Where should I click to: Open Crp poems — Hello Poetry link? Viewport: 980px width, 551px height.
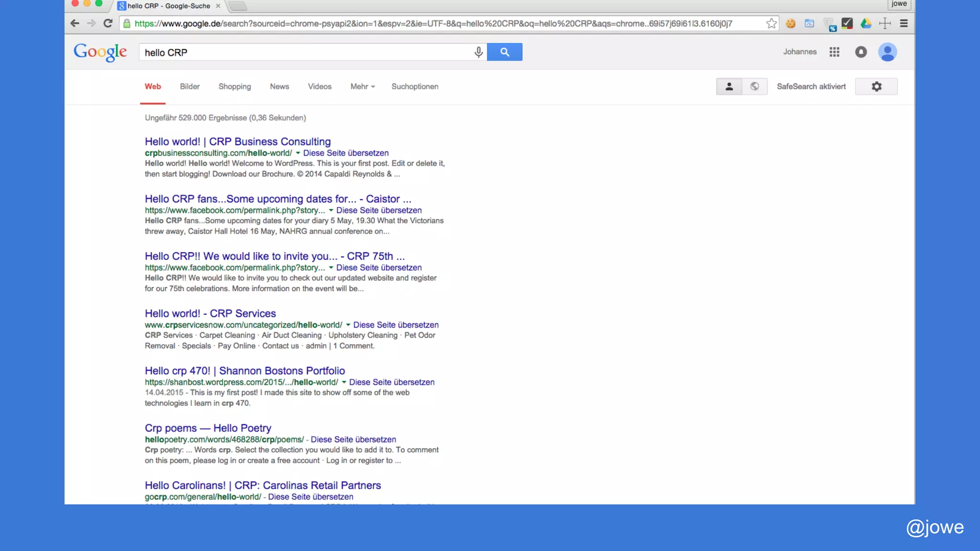[x=208, y=428]
